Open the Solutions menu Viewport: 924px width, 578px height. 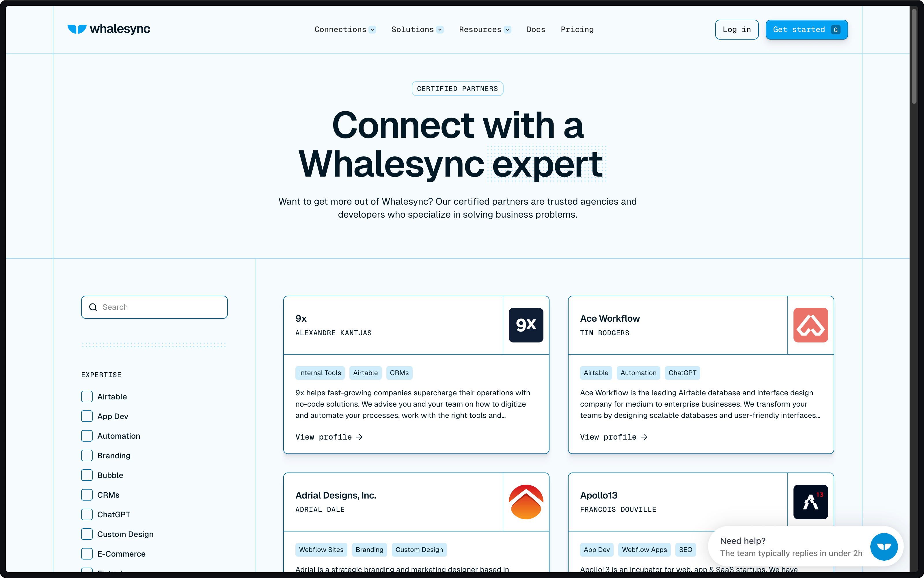pyautogui.click(x=417, y=29)
